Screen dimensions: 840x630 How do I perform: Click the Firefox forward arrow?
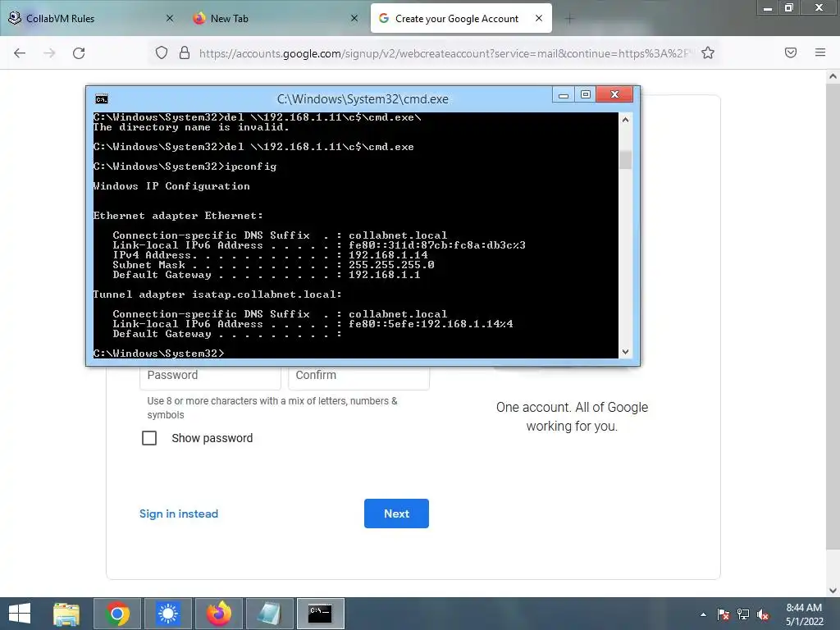49,53
